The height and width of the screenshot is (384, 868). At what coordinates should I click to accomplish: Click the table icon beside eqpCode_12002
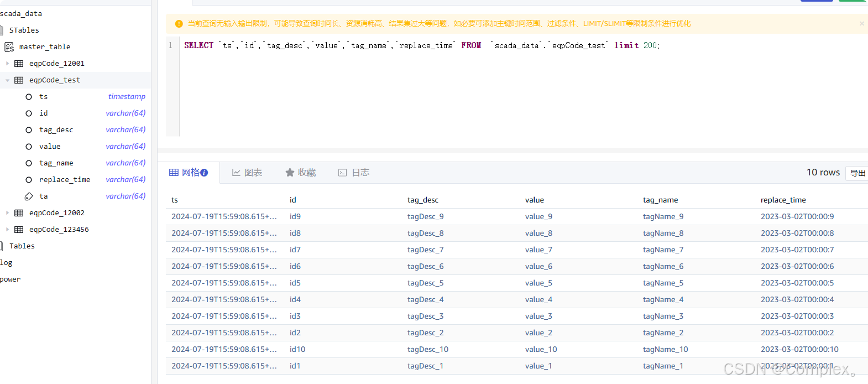tap(19, 213)
